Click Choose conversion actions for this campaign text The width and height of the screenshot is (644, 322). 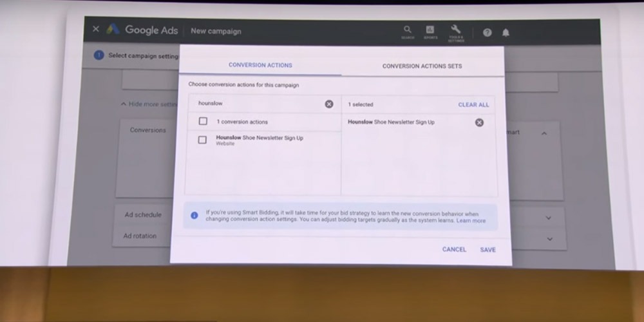pos(243,84)
